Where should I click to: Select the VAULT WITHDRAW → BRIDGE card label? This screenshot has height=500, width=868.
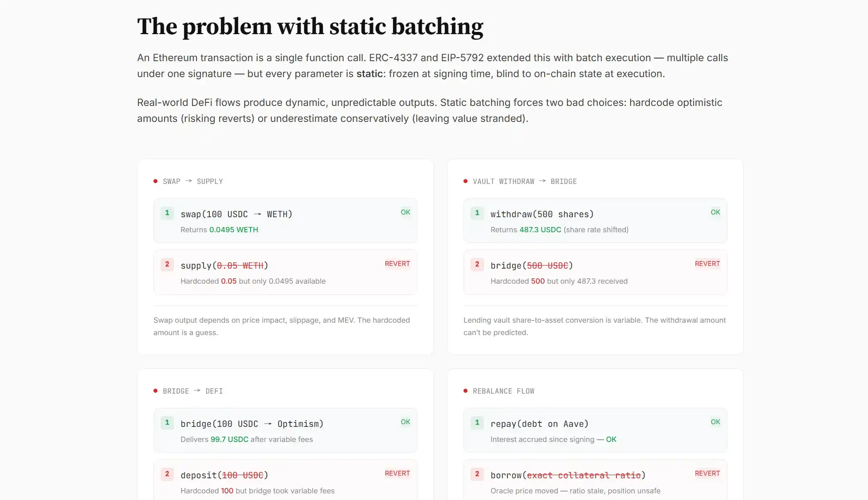(525, 182)
